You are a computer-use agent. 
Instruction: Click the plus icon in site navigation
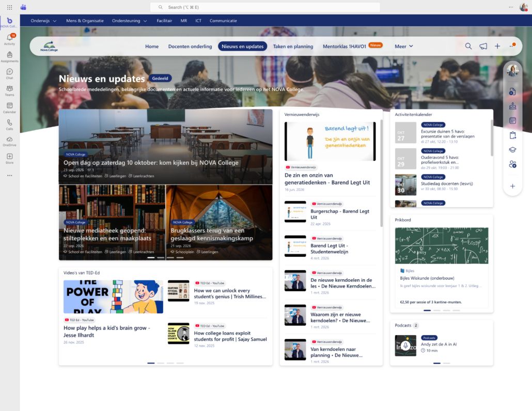(x=497, y=46)
